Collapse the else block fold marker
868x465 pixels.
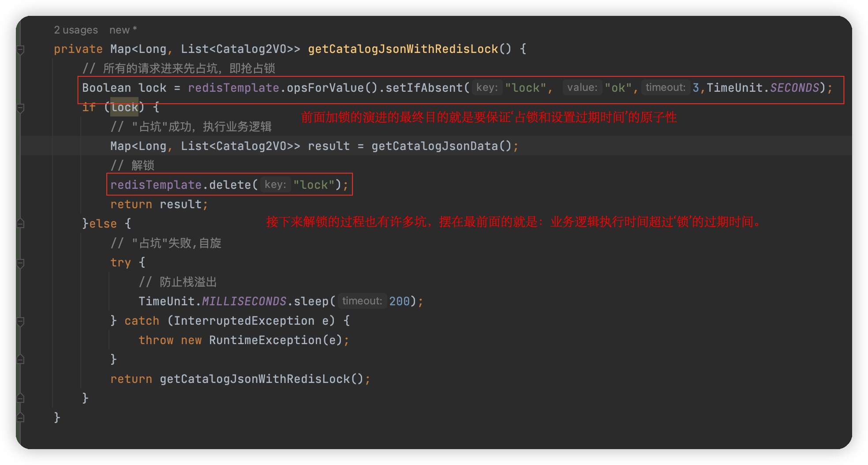tap(21, 224)
